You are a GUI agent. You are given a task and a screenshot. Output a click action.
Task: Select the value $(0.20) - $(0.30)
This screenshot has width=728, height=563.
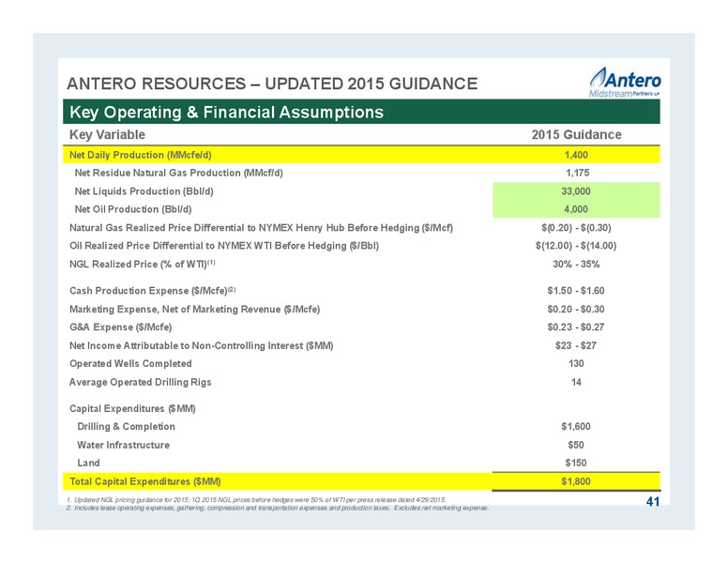coord(576,228)
